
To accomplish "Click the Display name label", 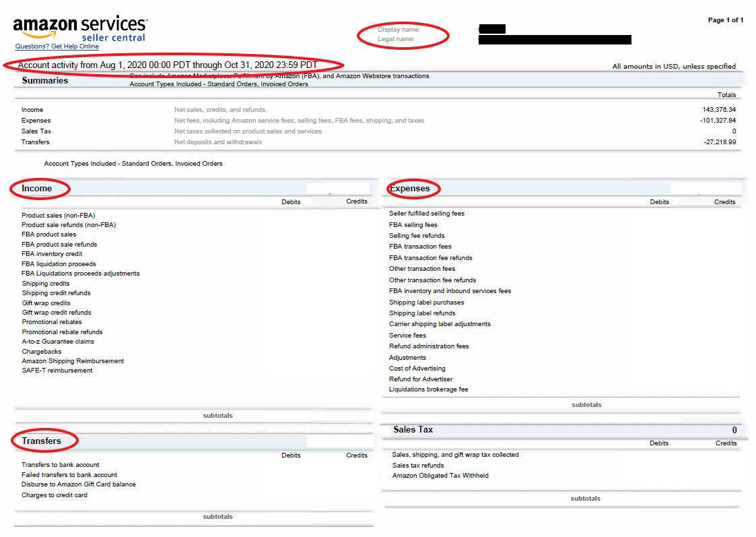I will pos(399,30).
